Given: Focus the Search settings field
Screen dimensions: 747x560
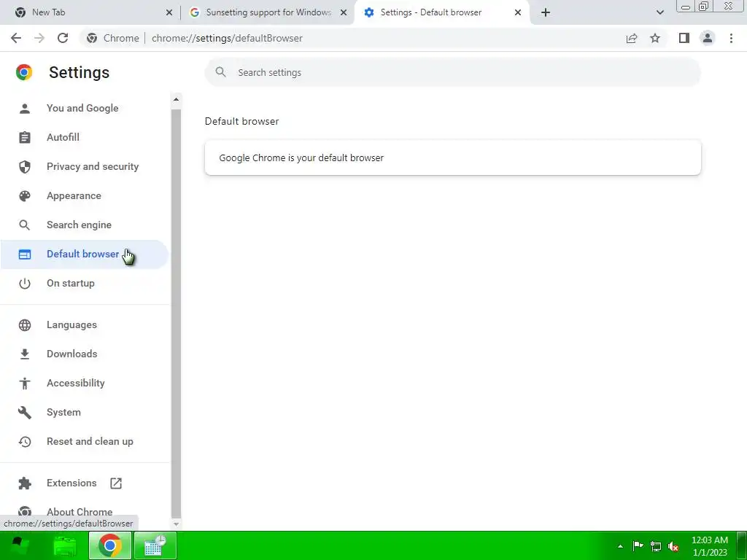Looking at the screenshot, I should coord(452,72).
